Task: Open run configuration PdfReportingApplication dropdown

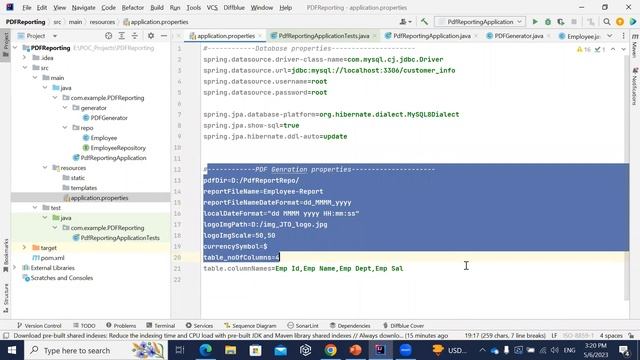Action: coord(480,22)
